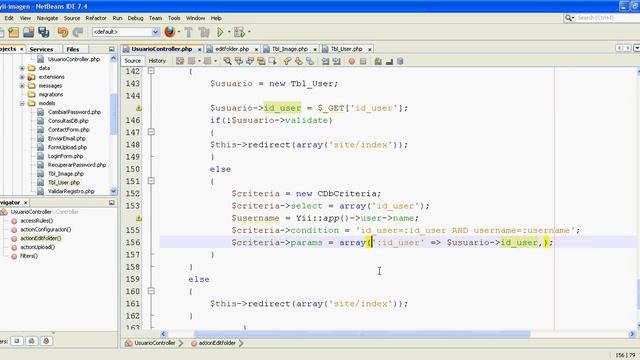Click the Clean and Build icon
The image size is (640, 360).
click(204, 32)
